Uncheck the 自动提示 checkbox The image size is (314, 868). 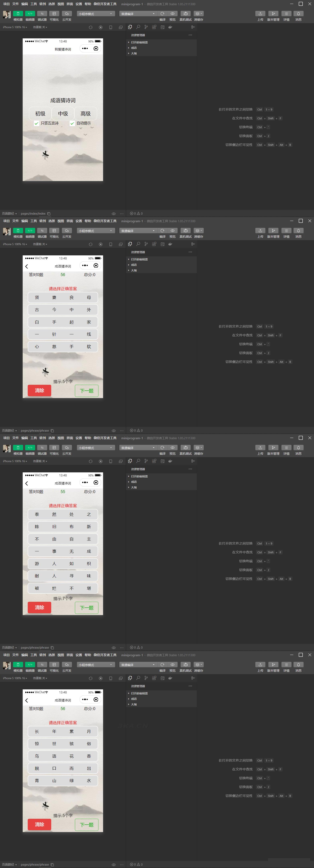click(72, 123)
